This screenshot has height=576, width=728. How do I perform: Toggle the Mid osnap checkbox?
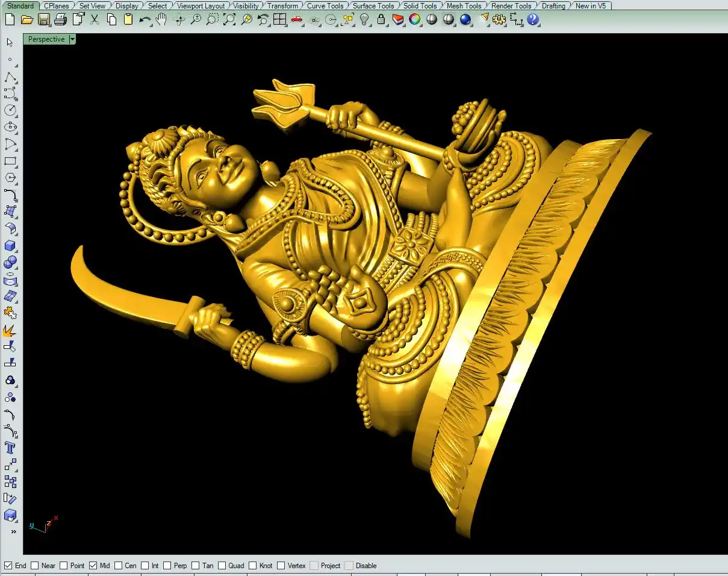click(93, 566)
